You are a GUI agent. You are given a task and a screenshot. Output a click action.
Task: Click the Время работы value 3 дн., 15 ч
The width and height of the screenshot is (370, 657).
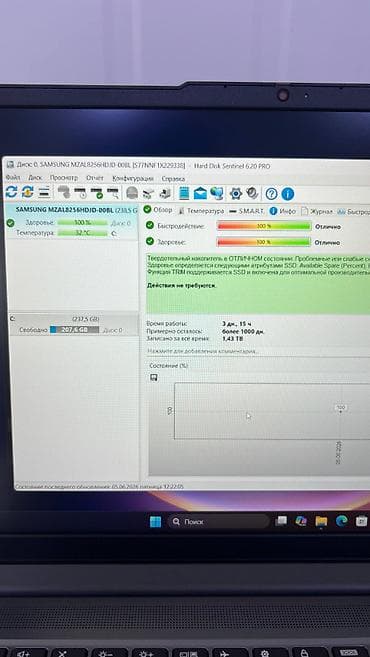(236, 324)
